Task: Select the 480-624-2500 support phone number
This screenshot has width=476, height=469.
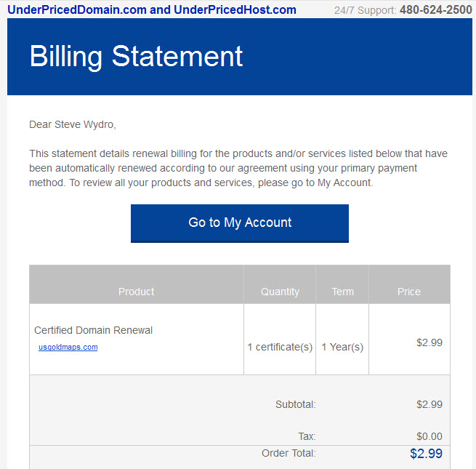Action: (435, 10)
